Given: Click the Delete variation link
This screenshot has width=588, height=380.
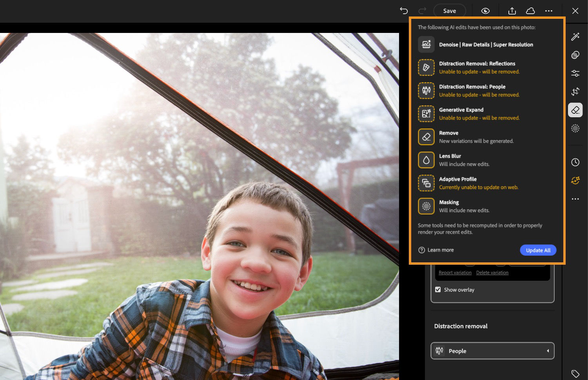Looking at the screenshot, I should tap(492, 272).
